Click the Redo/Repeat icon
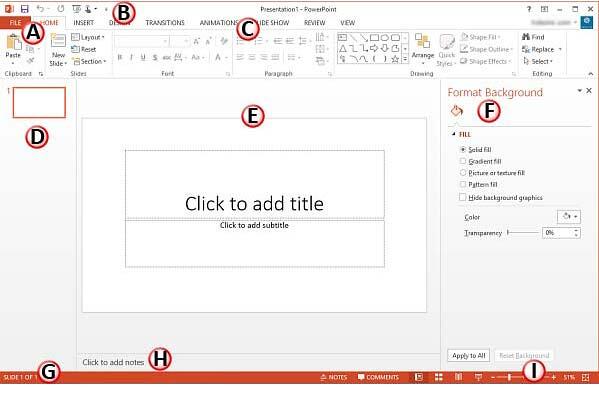Screen dimensions: 599x397 [60, 9]
